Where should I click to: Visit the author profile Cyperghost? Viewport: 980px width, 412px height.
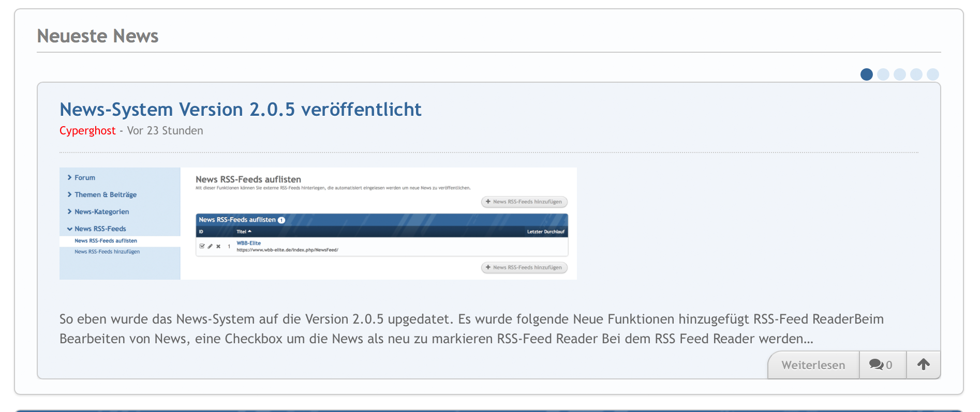click(87, 131)
